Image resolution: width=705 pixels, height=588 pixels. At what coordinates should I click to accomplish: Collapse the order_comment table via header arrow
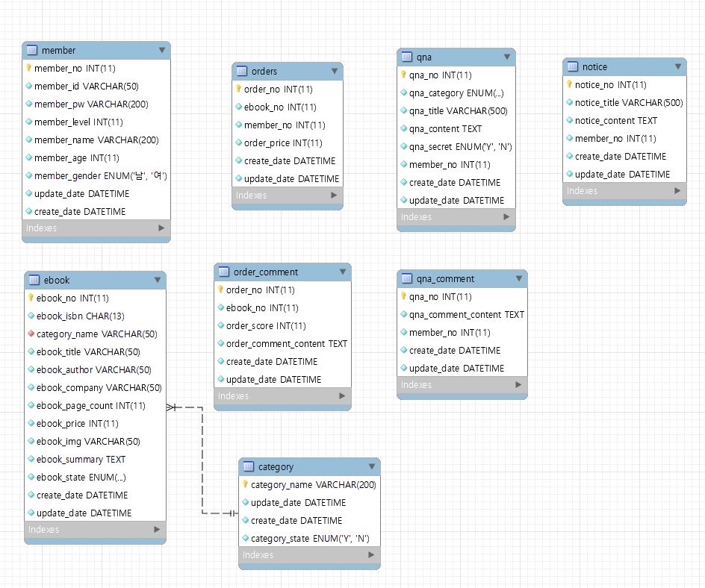click(342, 272)
